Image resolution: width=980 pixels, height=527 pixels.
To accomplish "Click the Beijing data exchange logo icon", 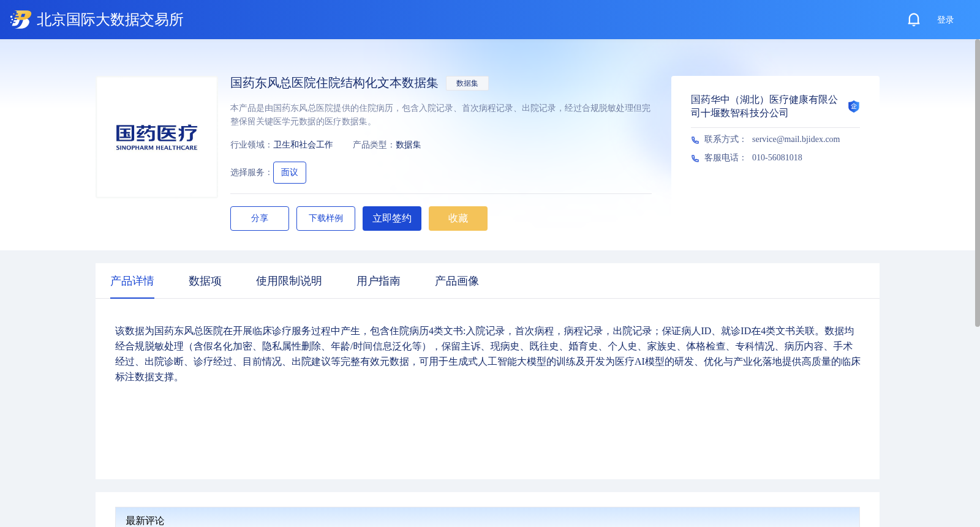I will 21,20.
